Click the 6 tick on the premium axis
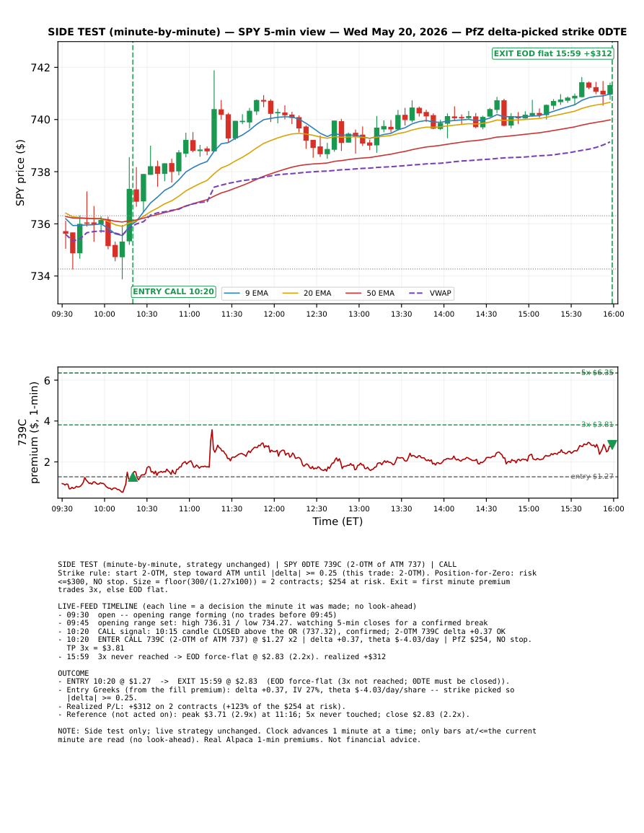The image size is (644, 833). pos(48,381)
